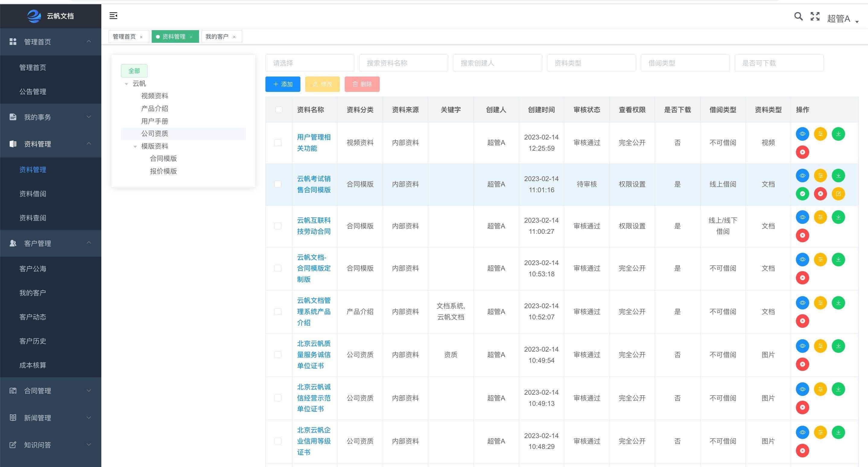The image size is (868, 467).
Task: Open the document link 云帆文档管理系统产品介绍
Action: click(314, 312)
